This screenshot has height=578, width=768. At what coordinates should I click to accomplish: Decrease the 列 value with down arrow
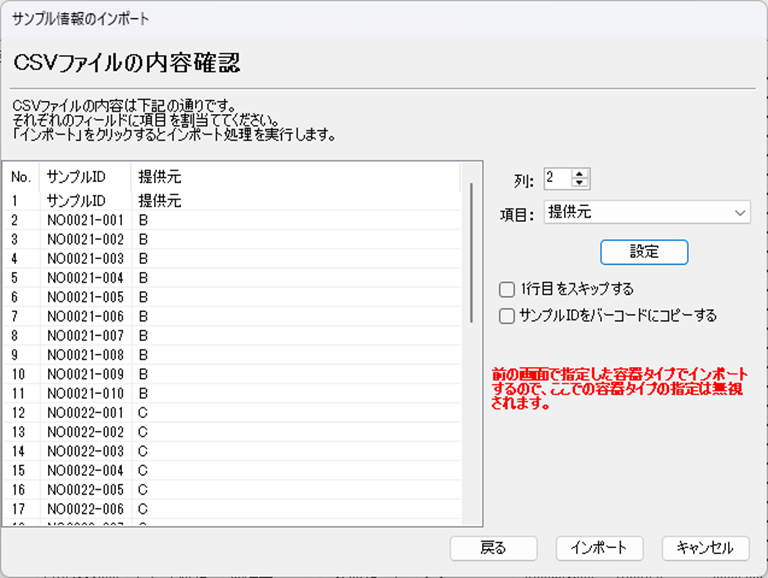click(x=582, y=184)
